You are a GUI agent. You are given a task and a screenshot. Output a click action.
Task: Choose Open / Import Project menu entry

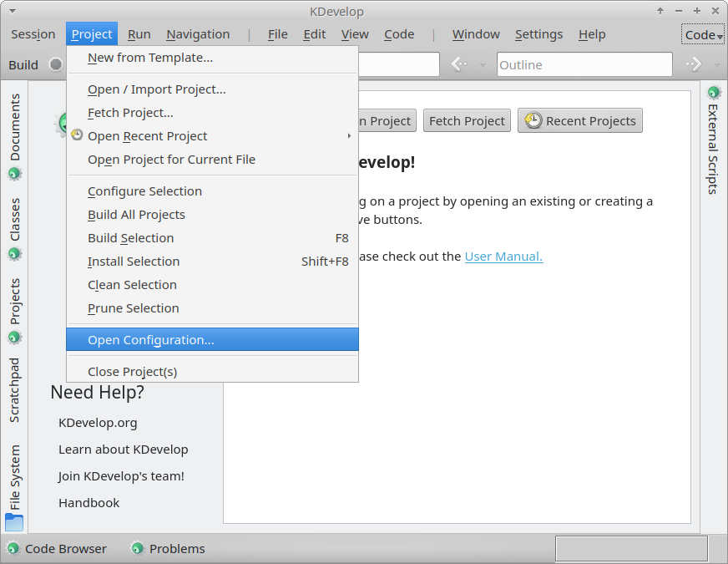click(213, 89)
